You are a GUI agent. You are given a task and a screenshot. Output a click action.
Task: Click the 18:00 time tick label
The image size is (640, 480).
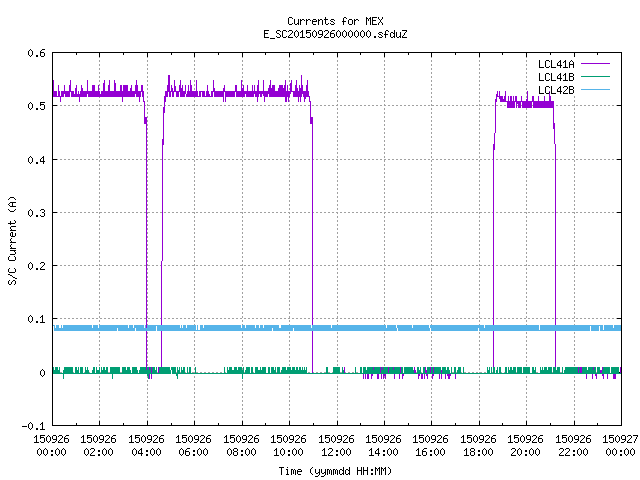pos(478,452)
